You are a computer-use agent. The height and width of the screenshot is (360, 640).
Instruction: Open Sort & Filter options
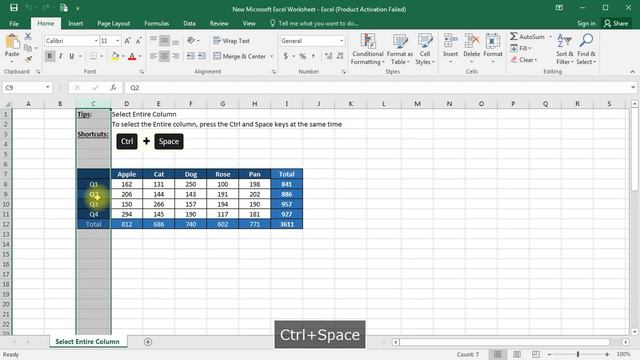tap(564, 49)
